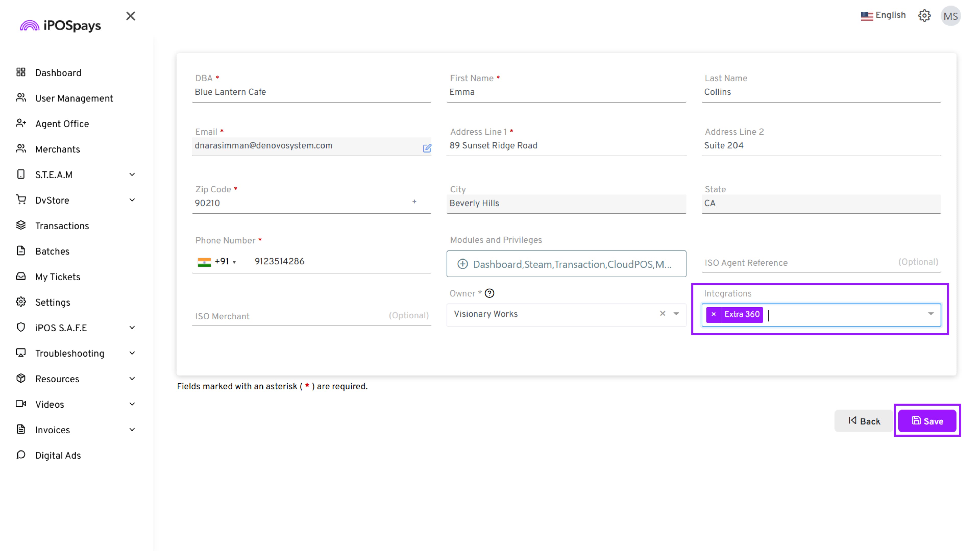
Task: Click the Owner help question mark icon
Action: pos(490,293)
